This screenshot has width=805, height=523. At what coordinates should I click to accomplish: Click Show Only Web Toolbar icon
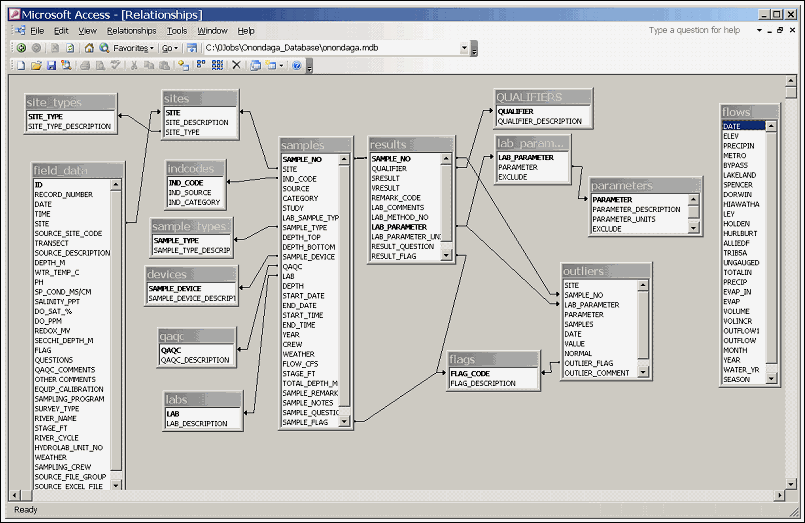point(192,48)
